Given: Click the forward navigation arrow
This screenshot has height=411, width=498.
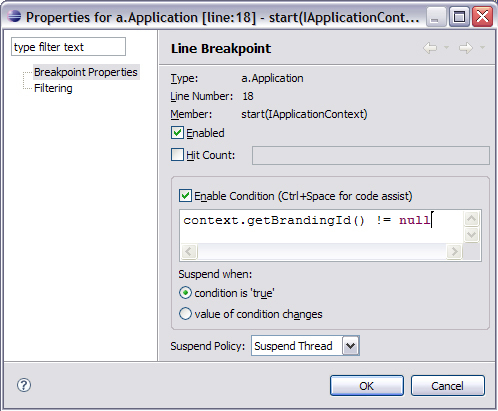Looking at the screenshot, I should click(466, 48).
